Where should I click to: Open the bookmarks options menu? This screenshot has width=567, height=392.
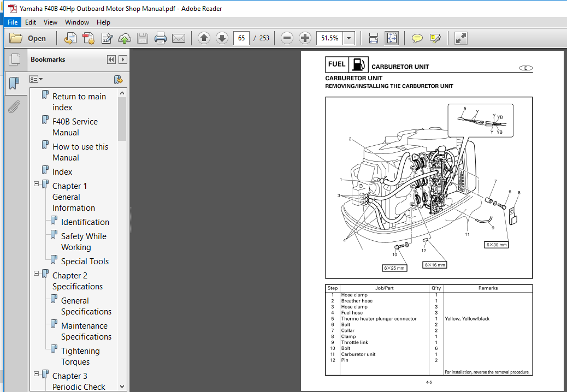pyautogui.click(x=36, y=79)
